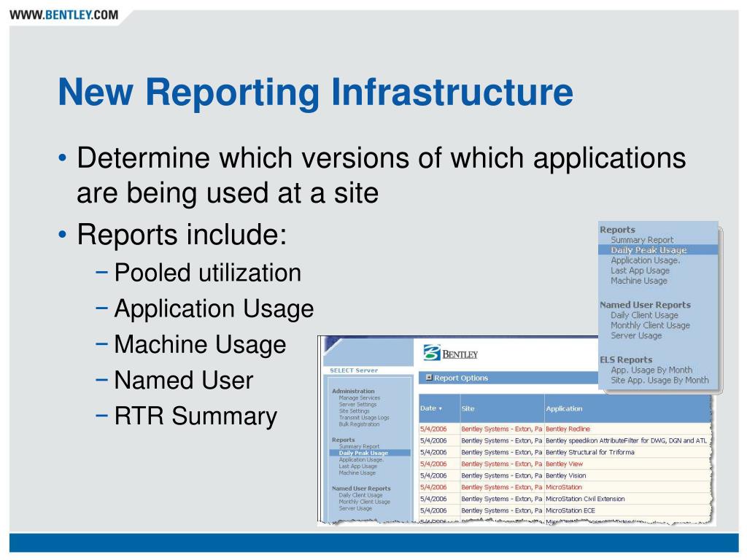Click the New Reporting Infrastructure title
This screenshot has height=560, width=747.
pos(315,92)
